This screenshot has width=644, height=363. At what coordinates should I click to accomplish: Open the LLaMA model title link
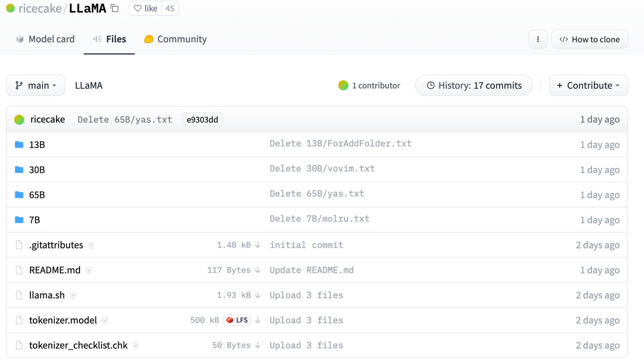click(87, 8)
